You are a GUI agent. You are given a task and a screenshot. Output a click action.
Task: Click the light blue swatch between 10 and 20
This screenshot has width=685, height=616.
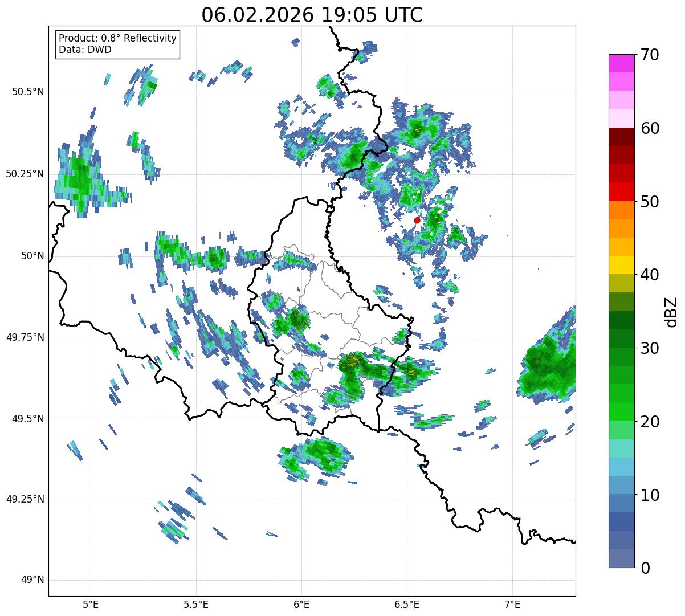(x=621, y=467)
